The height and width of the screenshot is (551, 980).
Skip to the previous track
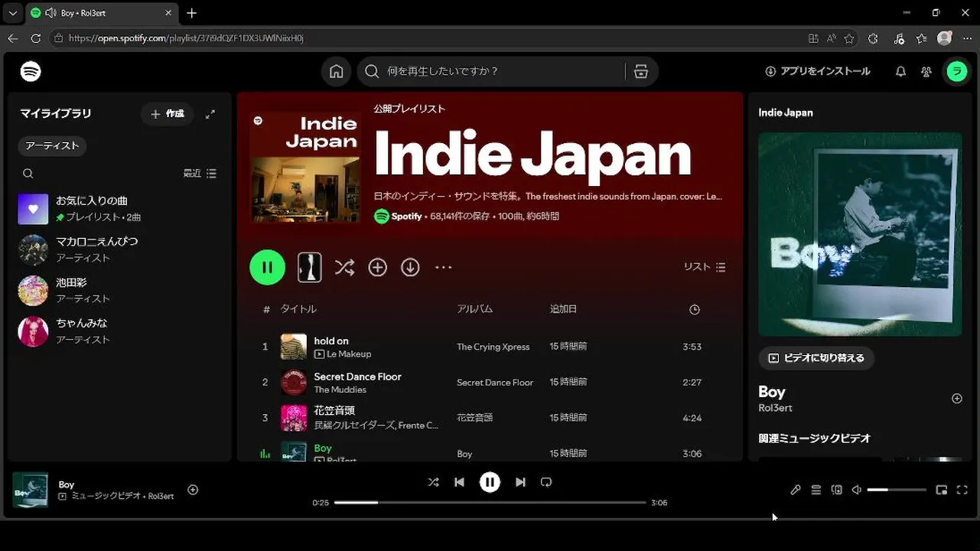[x=459, y=482]
